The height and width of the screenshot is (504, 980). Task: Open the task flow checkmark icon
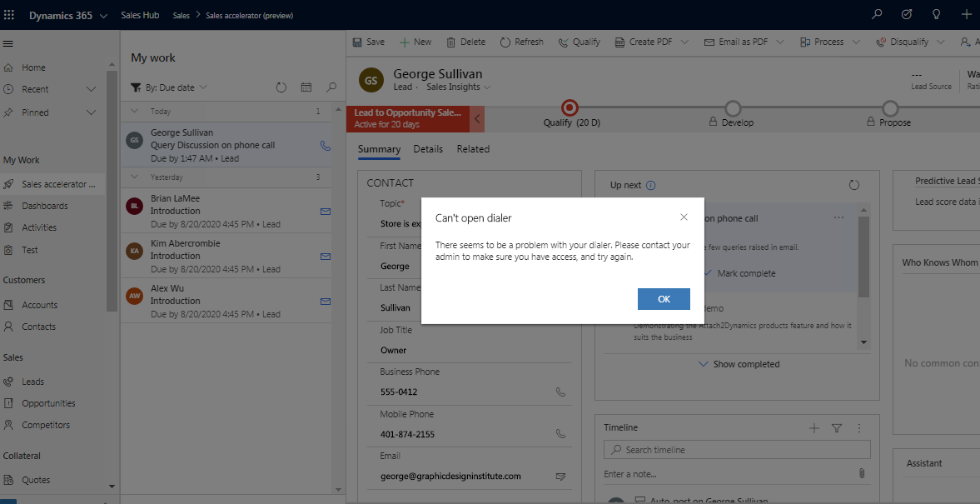[x=907, y=14]
